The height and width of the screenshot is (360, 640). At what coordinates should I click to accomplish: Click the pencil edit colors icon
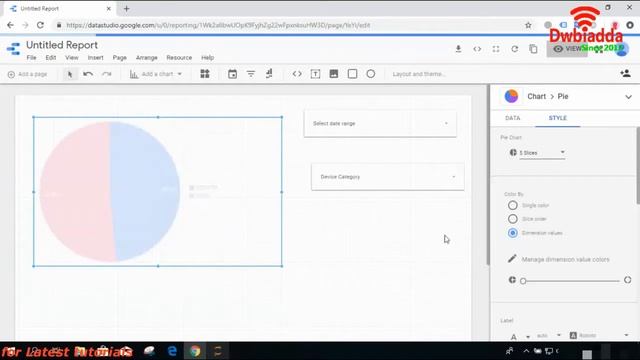512,259
